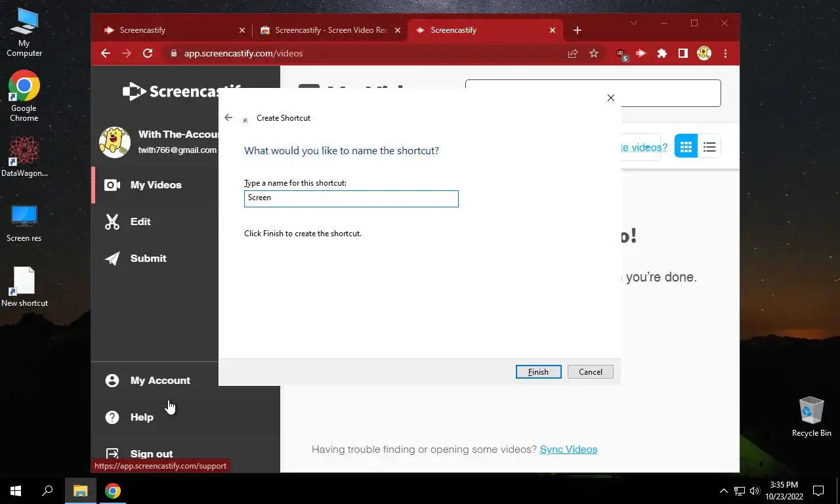Select DataWagon desktop shortcut
The width and height of the screenshot is (840, 504).
24,157
